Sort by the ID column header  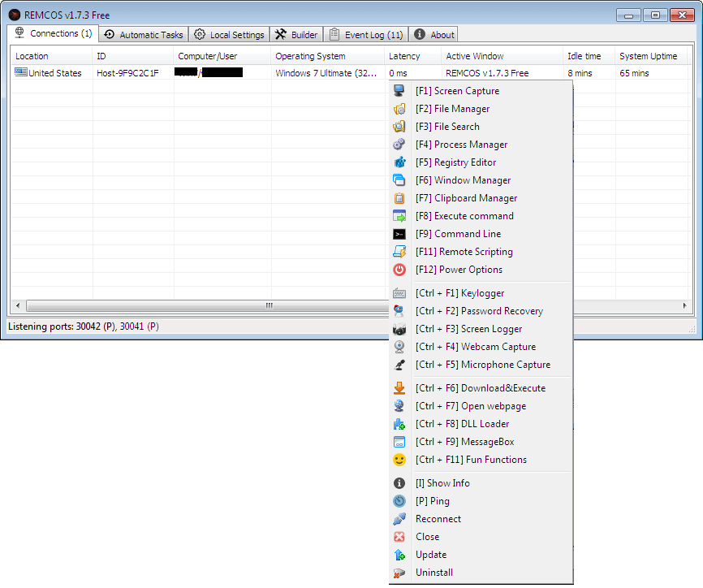[132, 56]
